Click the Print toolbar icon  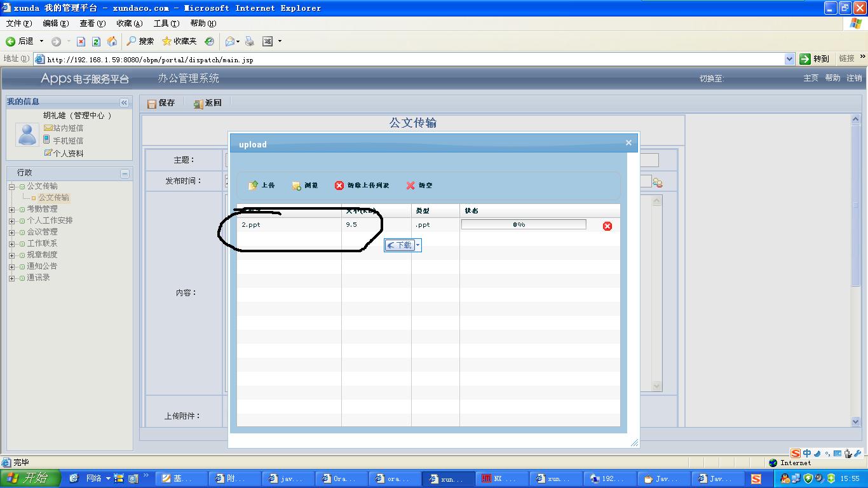click(x=250, y=41)
